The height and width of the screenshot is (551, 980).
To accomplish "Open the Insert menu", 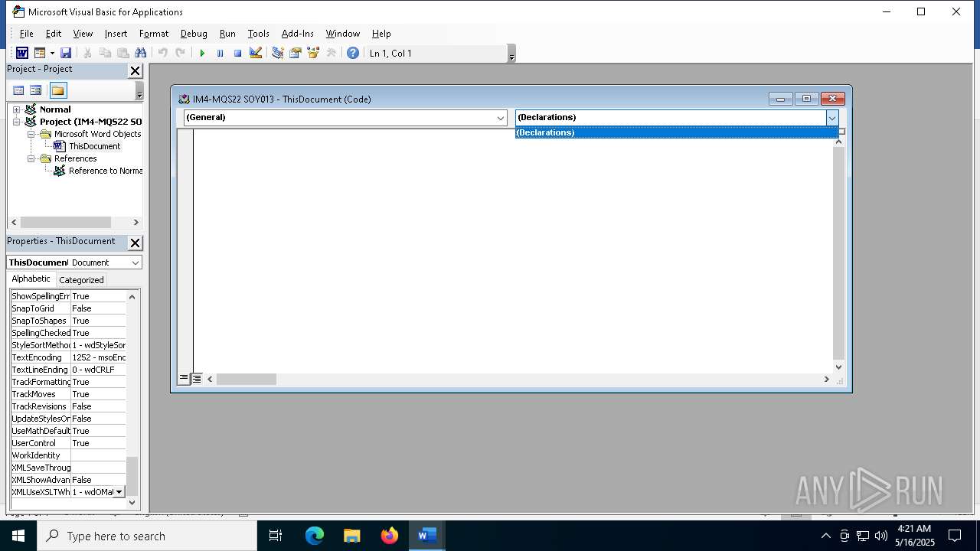I will (116, 34).
